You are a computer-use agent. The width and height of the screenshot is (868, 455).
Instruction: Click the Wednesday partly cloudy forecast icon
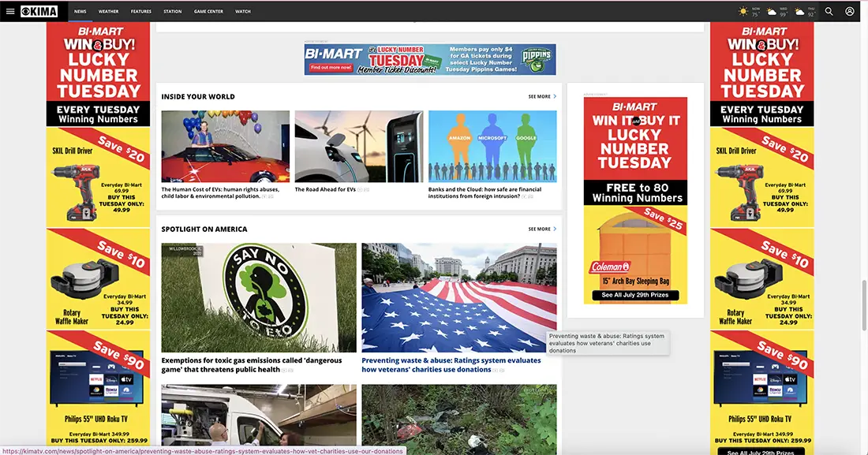[771, 11]
